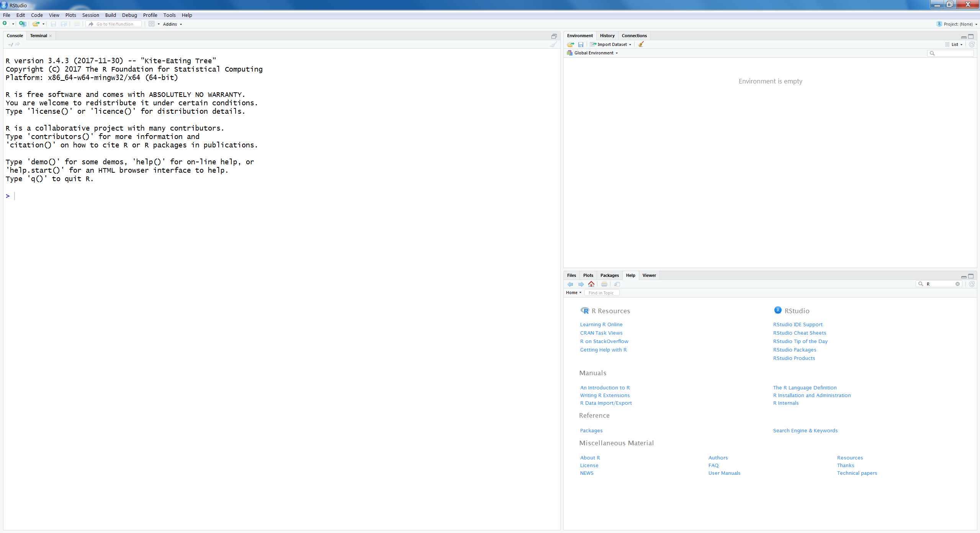Click the Learning R Online link
980x533 pixels.
point(600,324)
